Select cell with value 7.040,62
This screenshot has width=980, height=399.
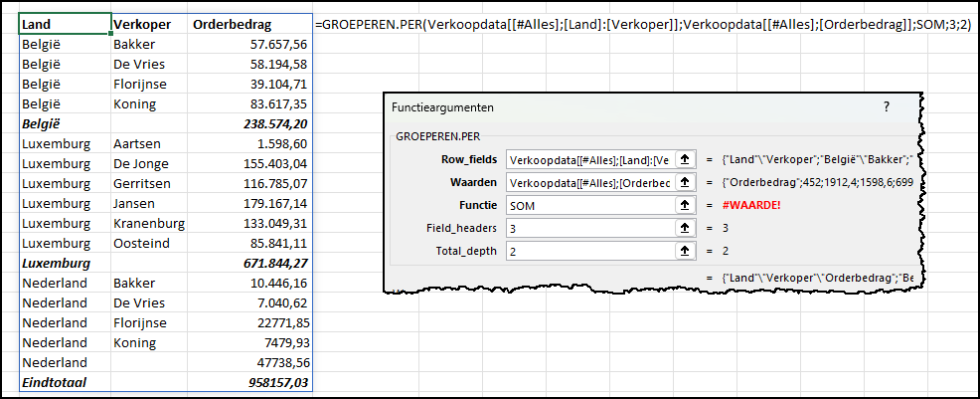coord(250,302)
